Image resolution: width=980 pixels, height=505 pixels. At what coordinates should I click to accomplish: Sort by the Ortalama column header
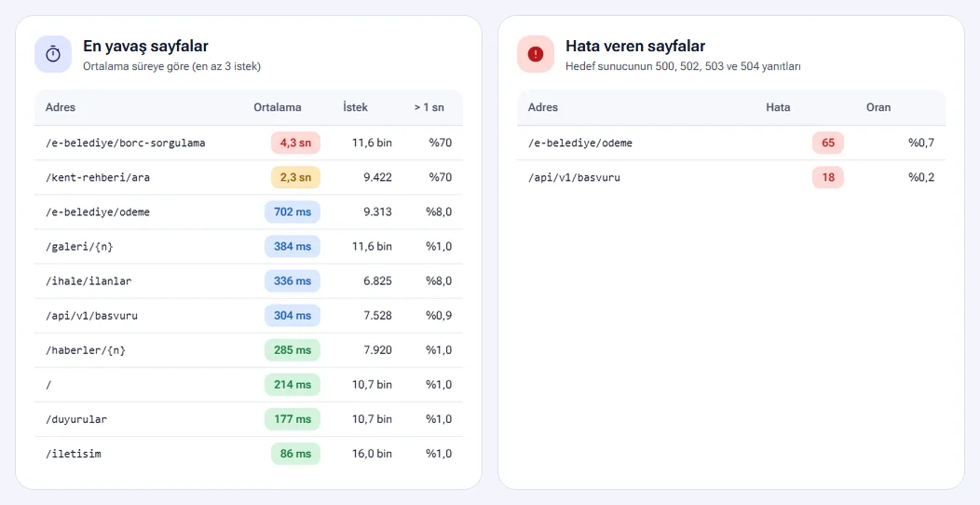point(278,107)
